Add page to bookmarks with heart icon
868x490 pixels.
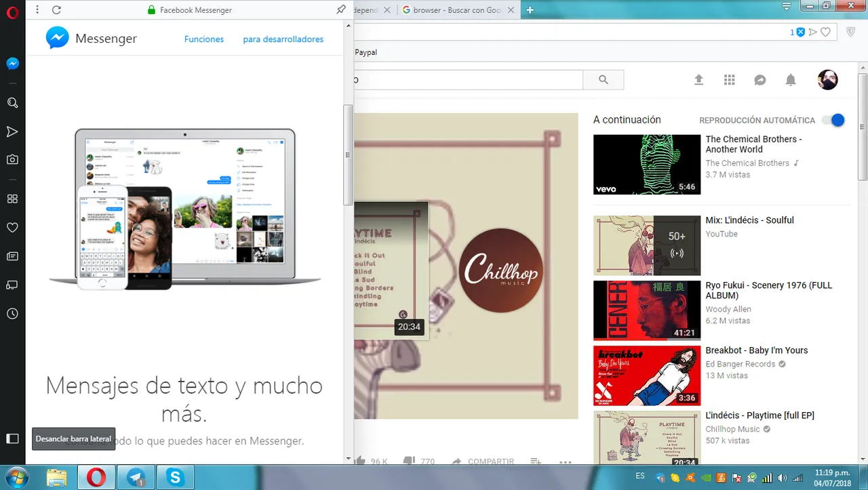(x=825, y=32)
